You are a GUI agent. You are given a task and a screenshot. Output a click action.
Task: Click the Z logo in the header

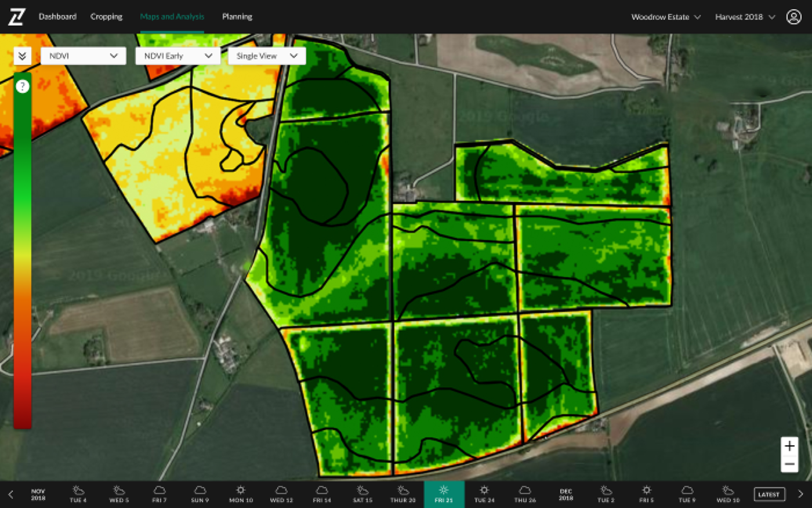16,17
